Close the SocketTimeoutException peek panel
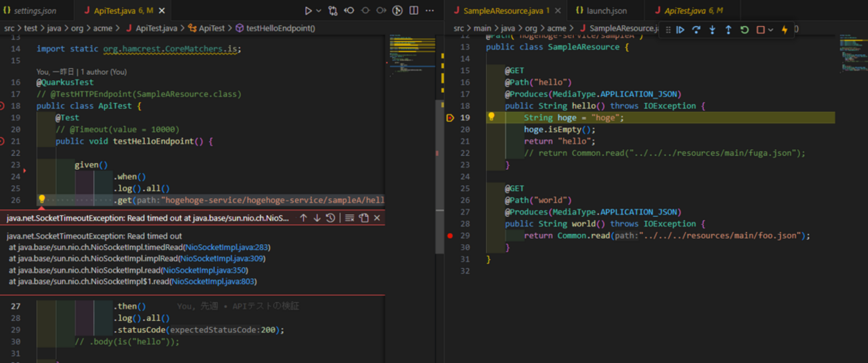This screenshot has height=363, width=868. pos(377,218)
